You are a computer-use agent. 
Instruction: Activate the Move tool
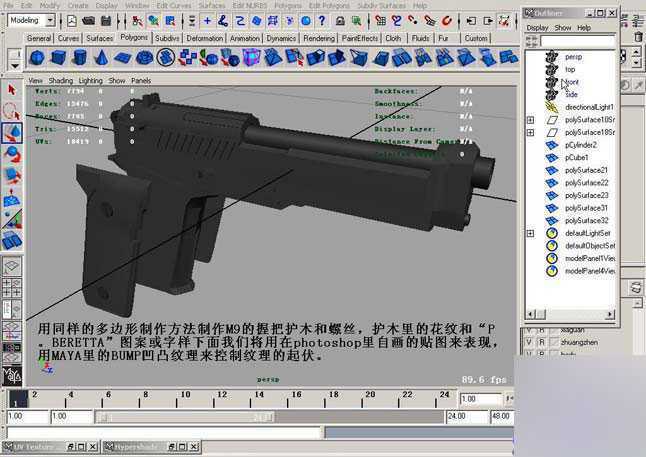click(x=12, y=133)
